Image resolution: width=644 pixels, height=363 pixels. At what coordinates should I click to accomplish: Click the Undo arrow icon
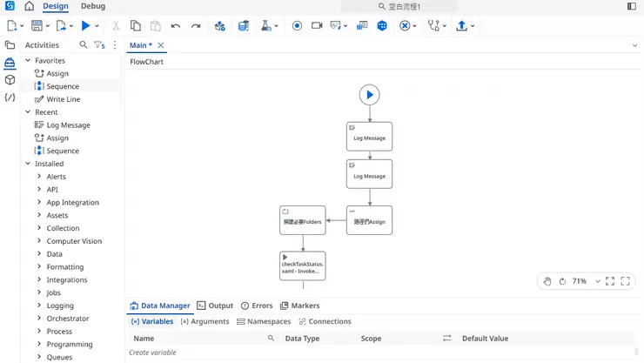pos(176,26)
